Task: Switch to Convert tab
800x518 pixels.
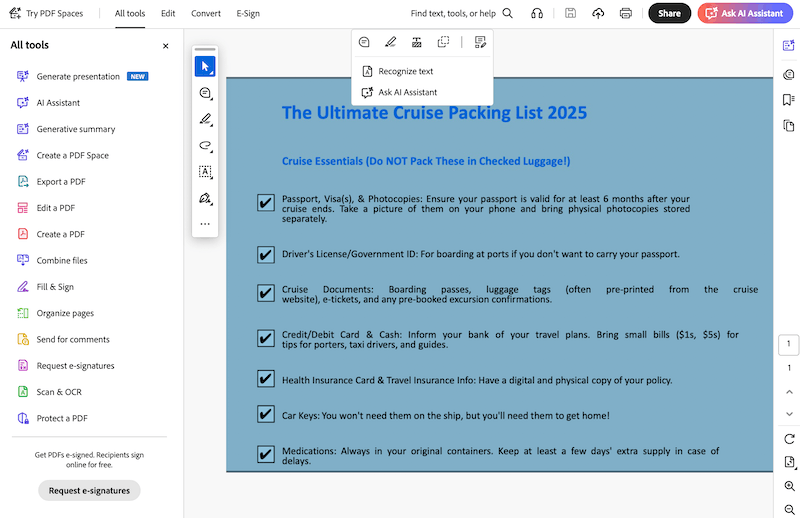Action: 206,14
